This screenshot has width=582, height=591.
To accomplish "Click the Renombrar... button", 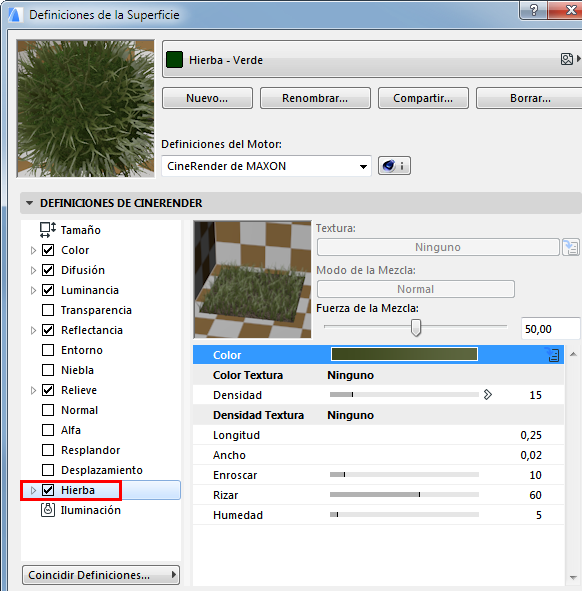I will pos(315,98).
